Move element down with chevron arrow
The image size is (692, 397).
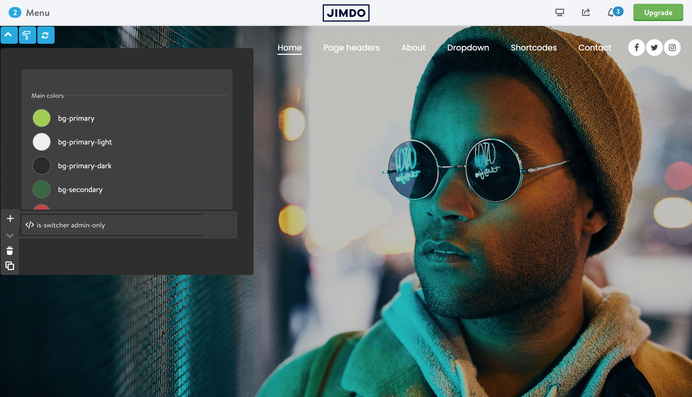[x=10, y=236]
